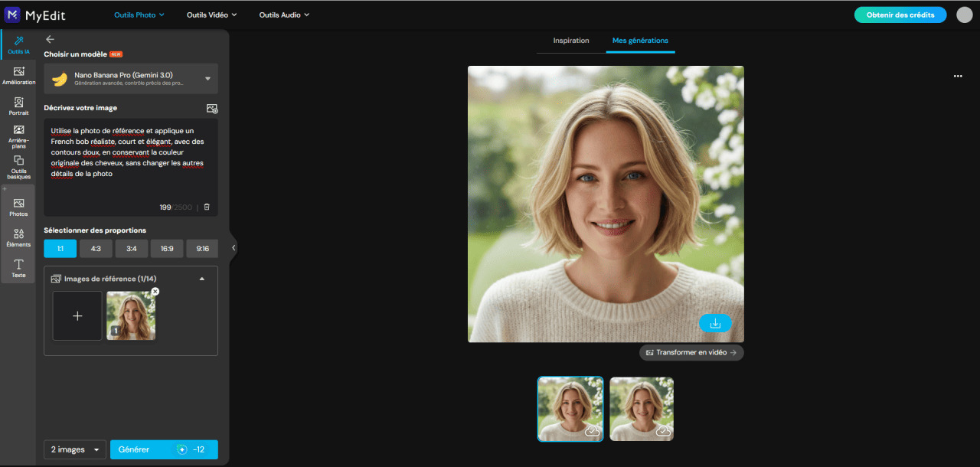Click the "Sélectionner des proportions" heading
Screen dimensions: 980x467
(x=95, y=230)
